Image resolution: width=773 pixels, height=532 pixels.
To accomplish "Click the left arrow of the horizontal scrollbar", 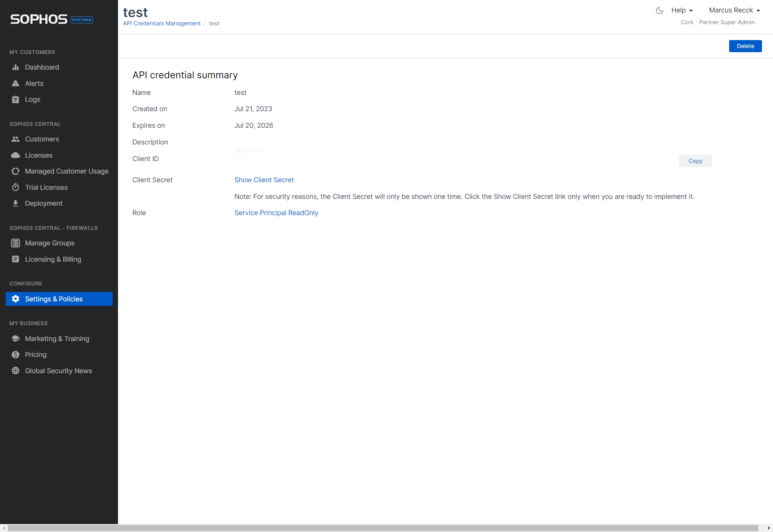I will coord(4,528).
